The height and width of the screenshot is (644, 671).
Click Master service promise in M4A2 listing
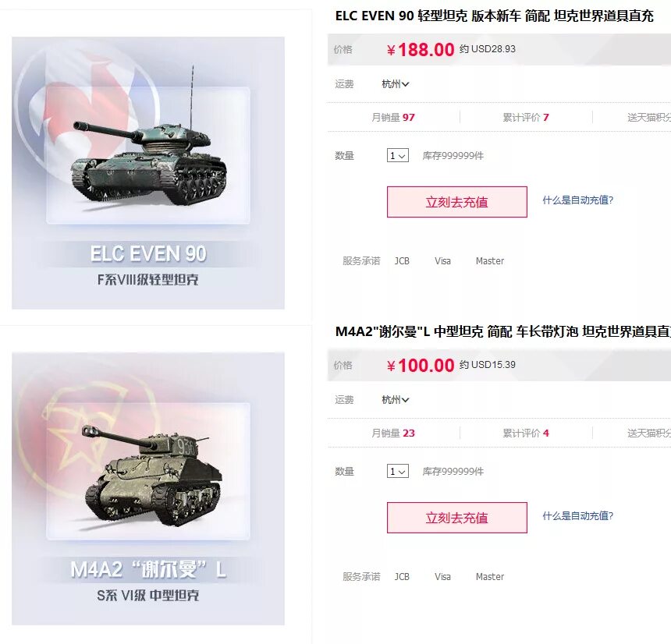click(x=490, y=576)
